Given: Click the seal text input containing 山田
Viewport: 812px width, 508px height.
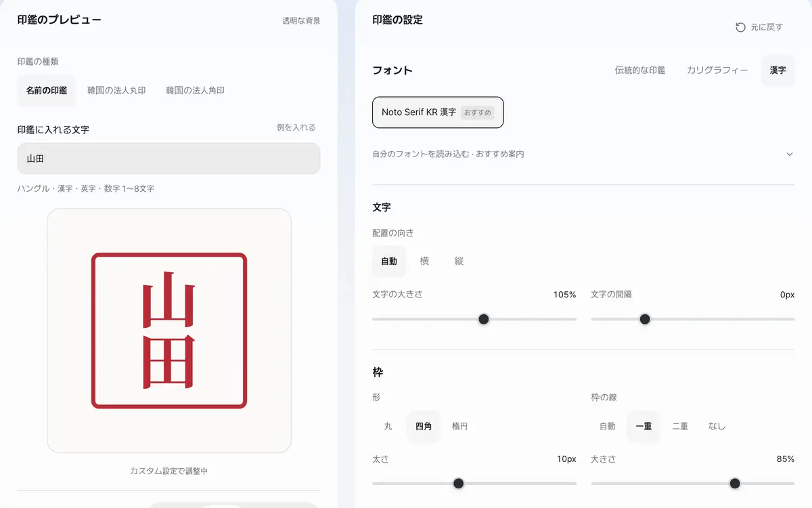Looking at the screenshot, I should 168,158.
